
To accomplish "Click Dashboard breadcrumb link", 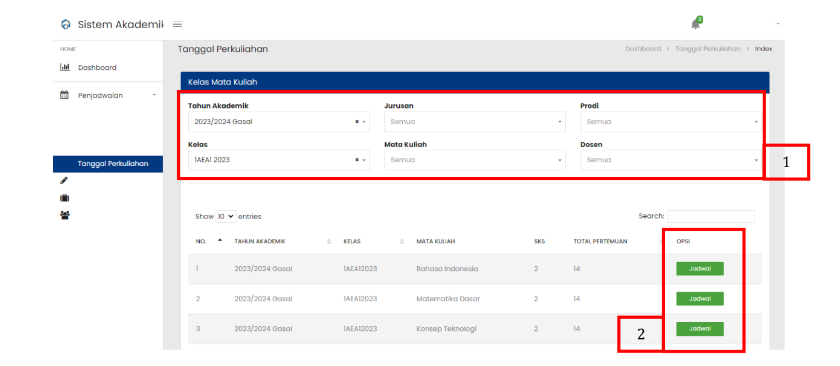I will pyautogui.click(x=643, y=49).
